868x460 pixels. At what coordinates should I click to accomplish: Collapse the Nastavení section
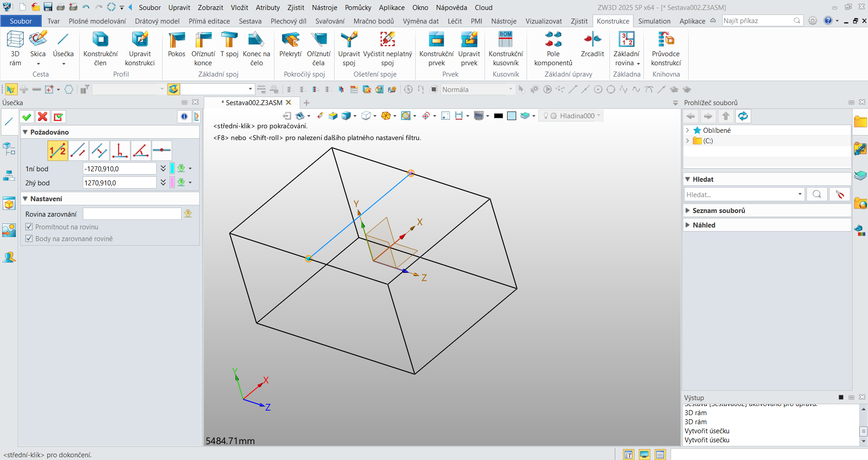click(25, 199)
